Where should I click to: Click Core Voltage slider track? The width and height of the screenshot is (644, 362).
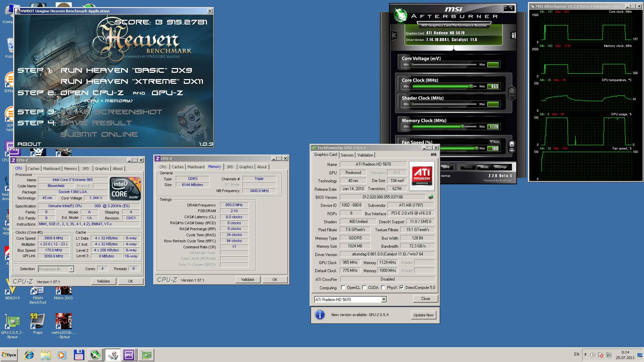pos(444,64)
